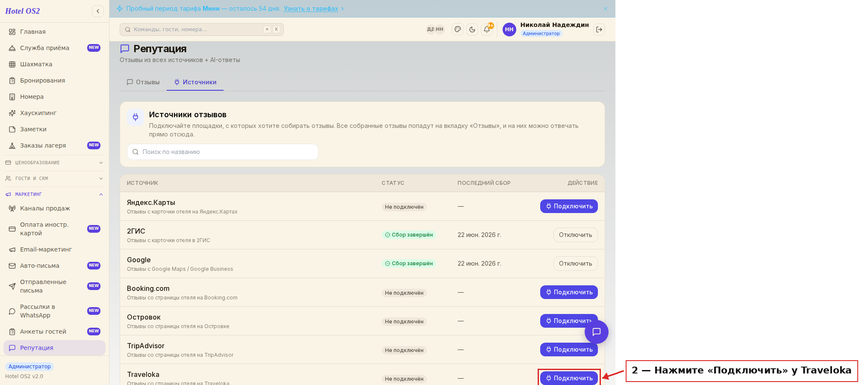
Task: Click the Администратор role badge in the sidebar footer
Action: click(x=29, y=367)
